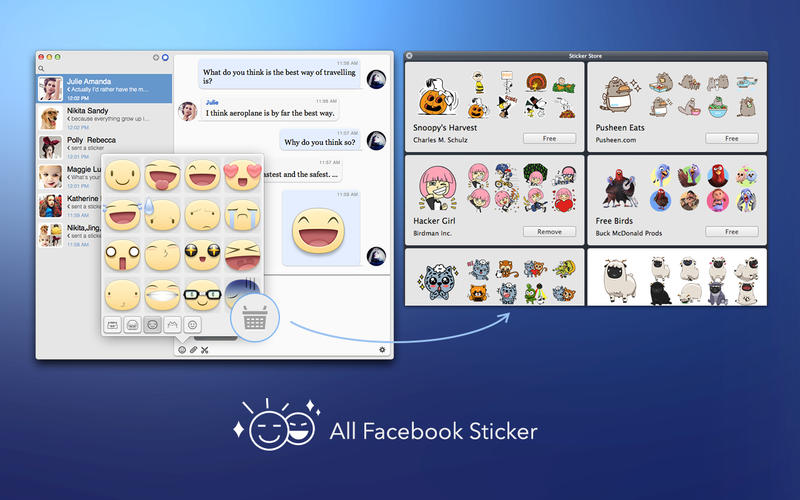Pick the heart-eyes sticker
The height and width of the screenshot is (500, 800).
[242, 175]
